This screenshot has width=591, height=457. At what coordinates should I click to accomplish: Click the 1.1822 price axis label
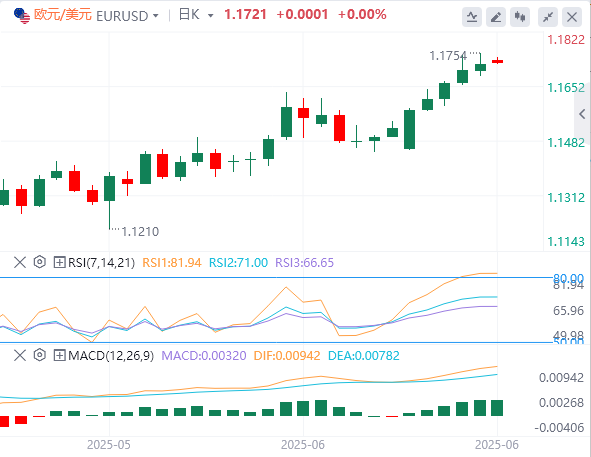pos(566,40)
